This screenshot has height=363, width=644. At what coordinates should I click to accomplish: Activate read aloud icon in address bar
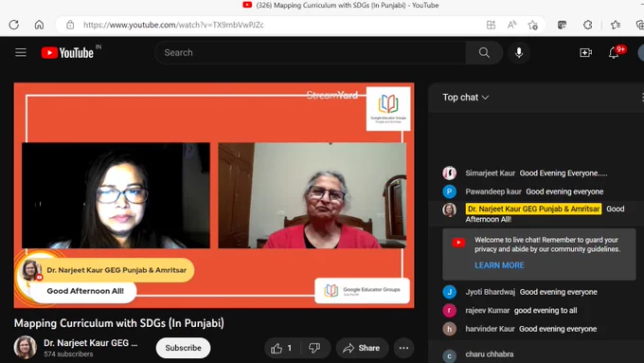[x=511, y=25]
